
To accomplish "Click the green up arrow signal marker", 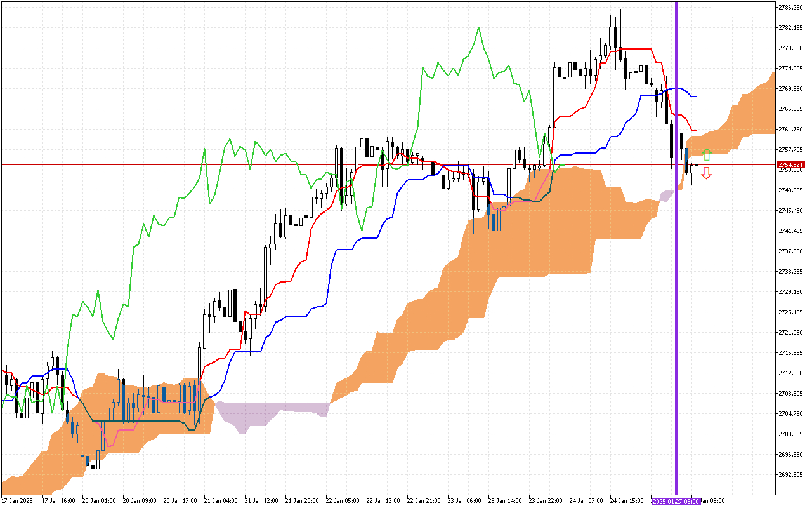I will pyautogui.click(x=706, y=154).
